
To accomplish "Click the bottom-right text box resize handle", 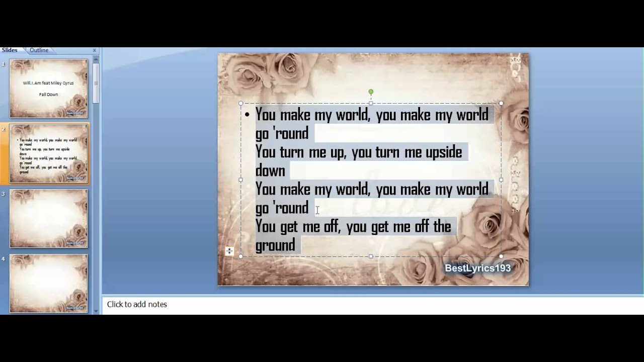I will [x=501, y=256].
